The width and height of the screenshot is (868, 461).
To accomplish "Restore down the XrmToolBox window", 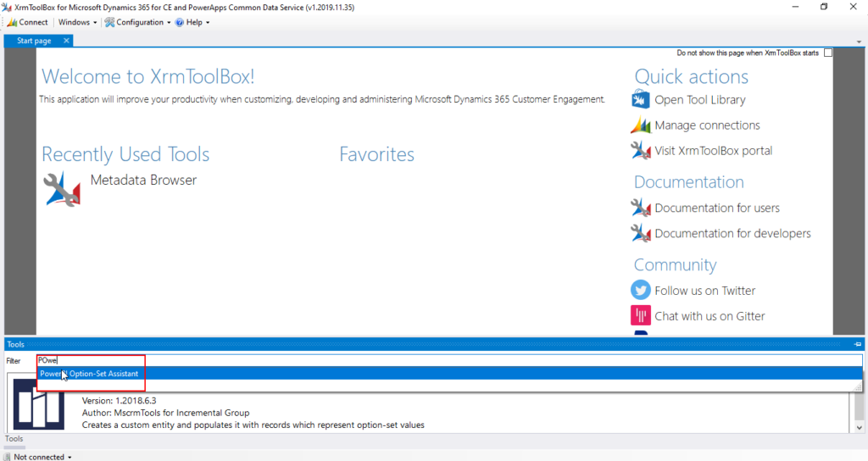I will pyautogui.click(x=824, y=7).
